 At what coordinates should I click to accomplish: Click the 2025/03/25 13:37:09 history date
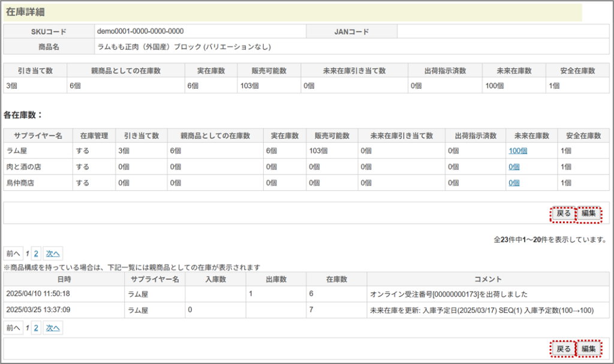pos(38,310)
